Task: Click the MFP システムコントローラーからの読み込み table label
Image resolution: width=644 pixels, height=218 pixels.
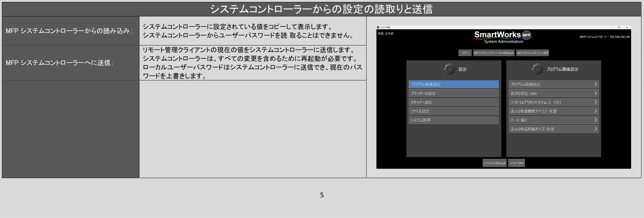Action: click(x=69, y=31)
